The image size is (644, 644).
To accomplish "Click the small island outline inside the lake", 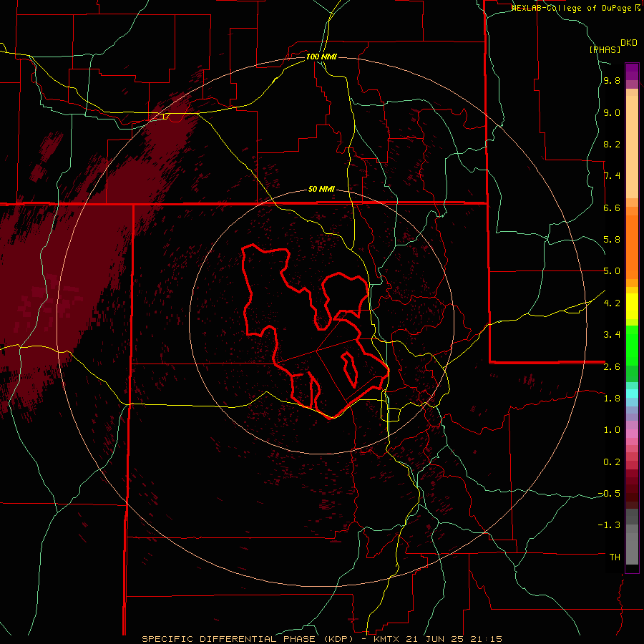I will [x=350, y=369].
